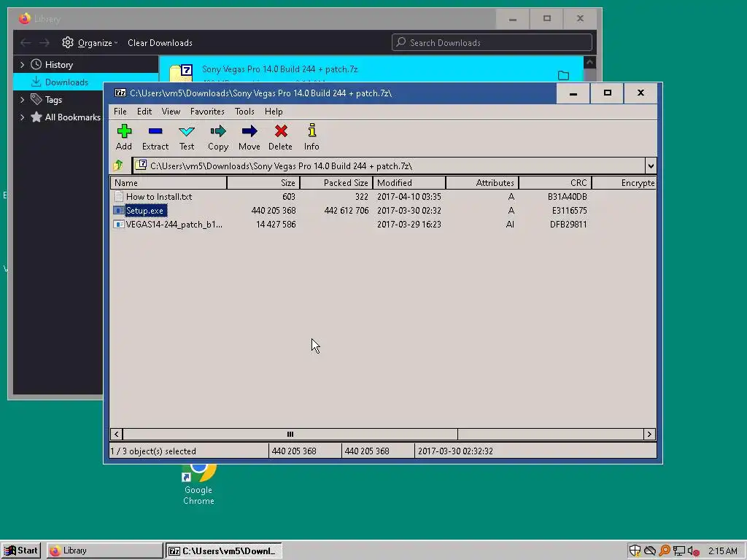
Task: Open the File menu
Action: [x=120, y=112]
